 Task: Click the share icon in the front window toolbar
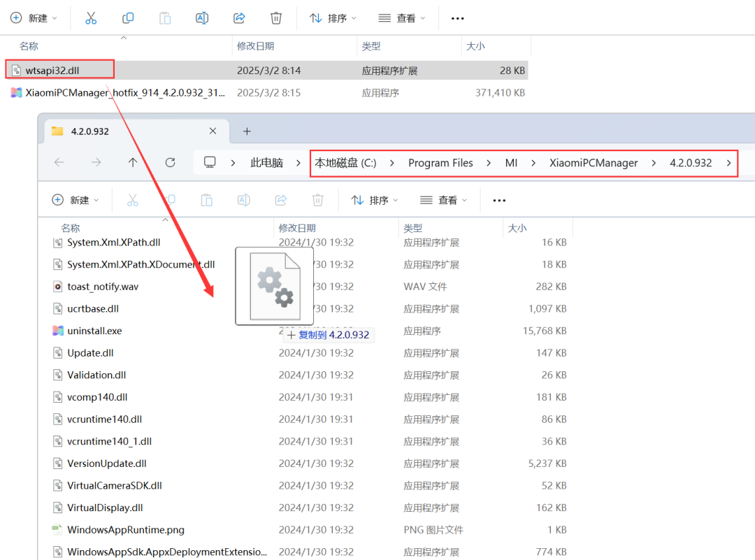(281, 200)
